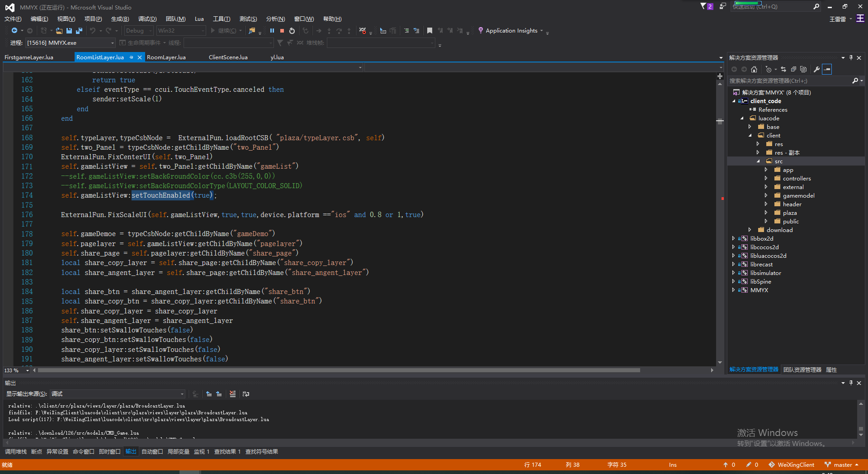
Task: Click the sync with active document icon
Action: [783, 69]
